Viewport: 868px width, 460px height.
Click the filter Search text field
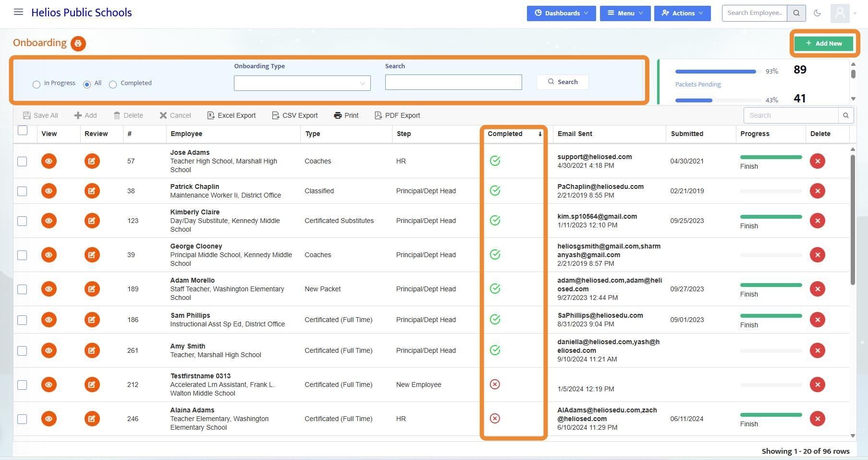point(453,82)
